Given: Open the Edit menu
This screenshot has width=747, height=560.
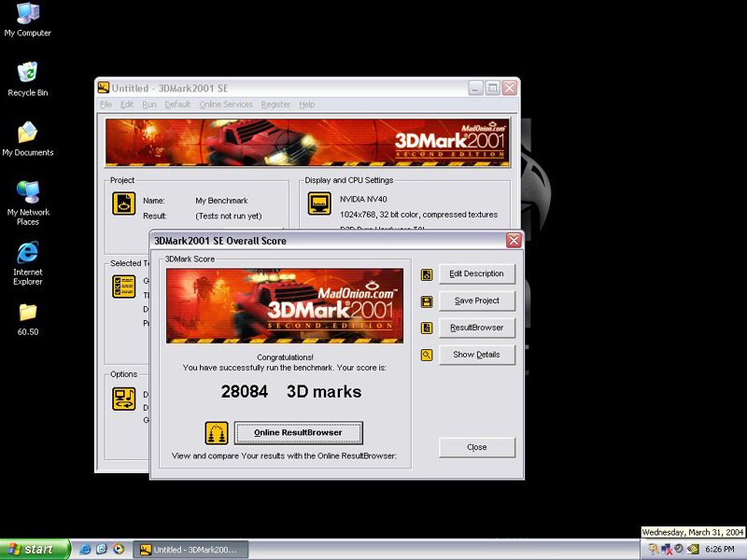Looking at the screenshot, I should point(127,105).
